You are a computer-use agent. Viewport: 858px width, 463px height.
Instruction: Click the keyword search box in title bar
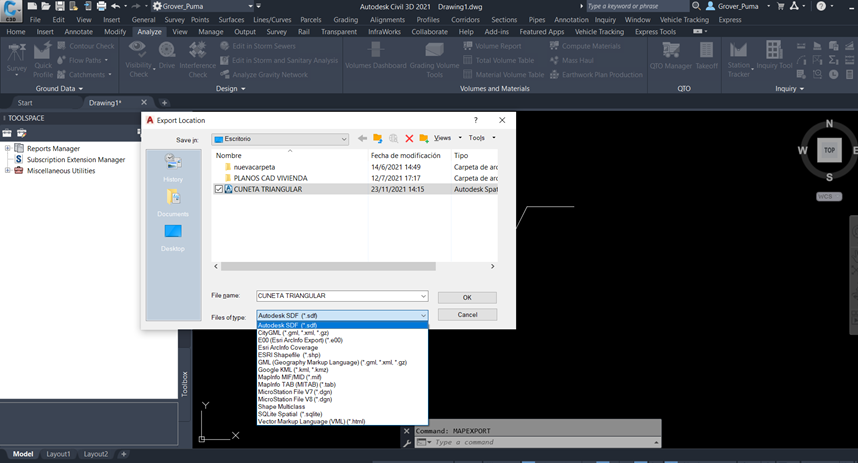[637, 6]
